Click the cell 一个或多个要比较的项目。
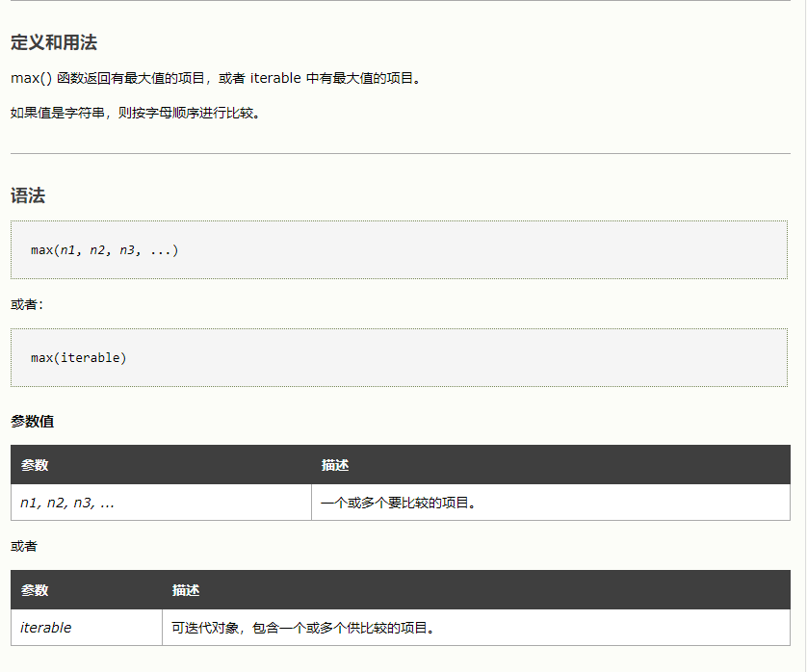Screen dimensions: 807x672 point(551,503)
